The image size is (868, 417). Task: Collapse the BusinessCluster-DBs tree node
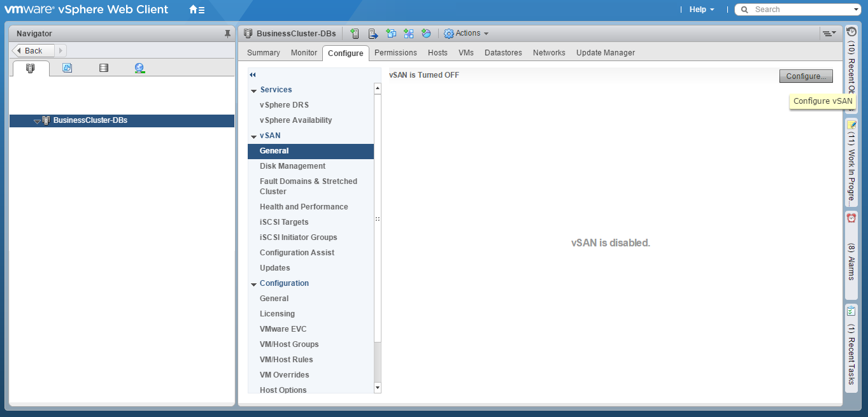tap(37, 121)
